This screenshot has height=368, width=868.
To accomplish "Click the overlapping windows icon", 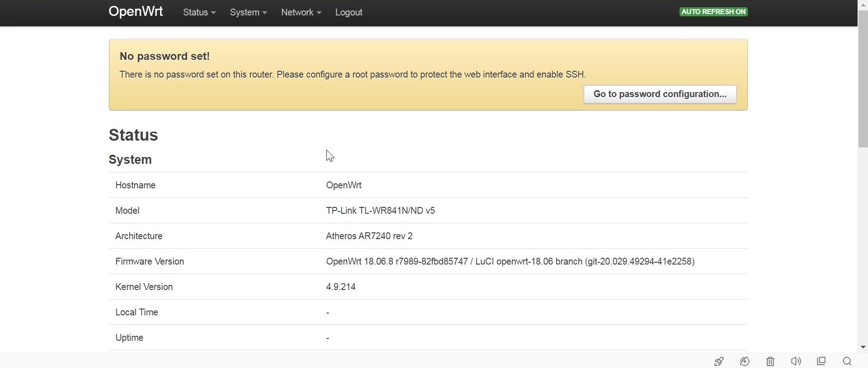I will click(x=821, y=361).
